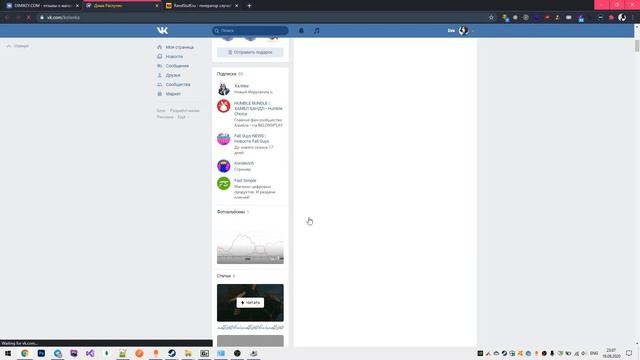Switch to the DIMIKEY.COM browser tab
The height and width of the screenshot is (360, 640).
(x=41, y=6)
